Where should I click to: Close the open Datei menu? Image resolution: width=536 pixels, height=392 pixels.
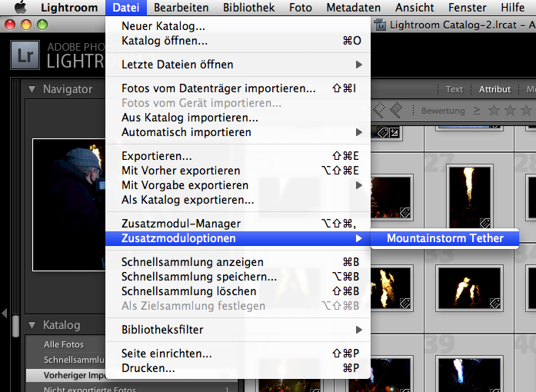pos(126,8)
